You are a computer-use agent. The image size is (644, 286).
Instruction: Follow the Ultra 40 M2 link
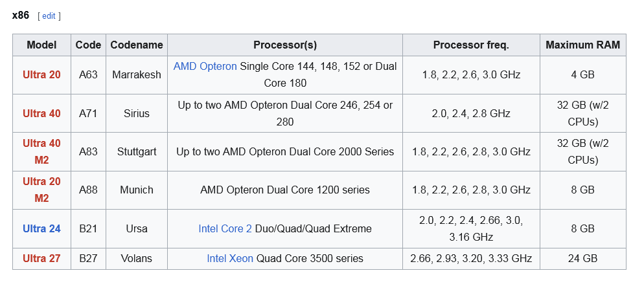pos(41,151)
